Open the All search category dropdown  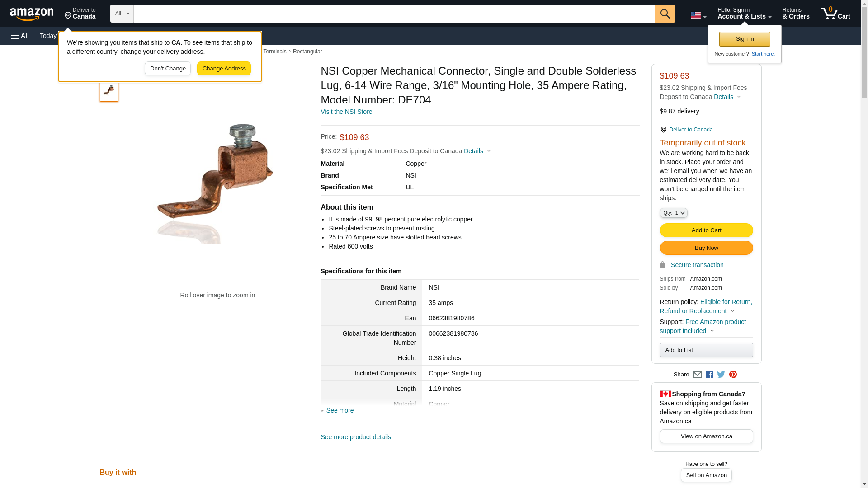(122, 14)
